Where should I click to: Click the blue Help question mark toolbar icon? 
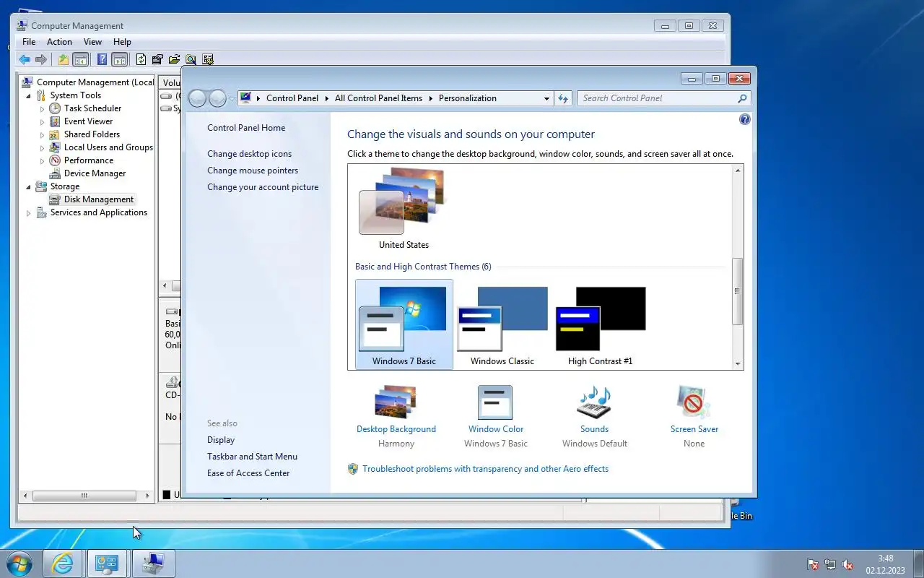(103, 60)
